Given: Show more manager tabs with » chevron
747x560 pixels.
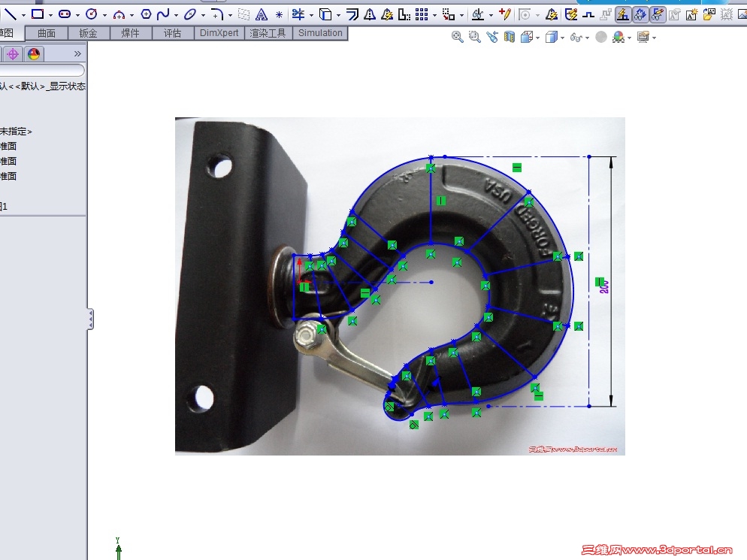Looking at the screenshot, I should tap(77, 54).
